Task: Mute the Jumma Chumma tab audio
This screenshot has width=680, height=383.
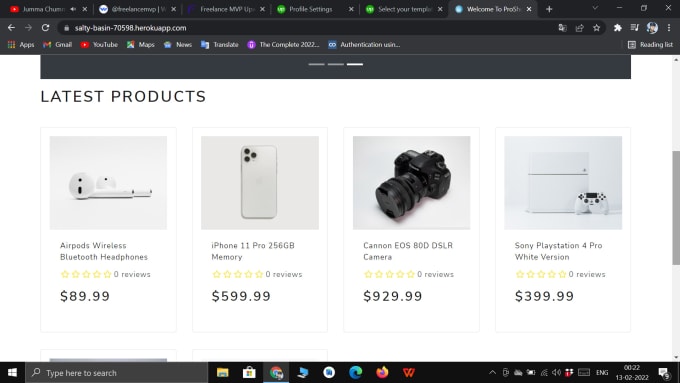Action: [73, 9]
